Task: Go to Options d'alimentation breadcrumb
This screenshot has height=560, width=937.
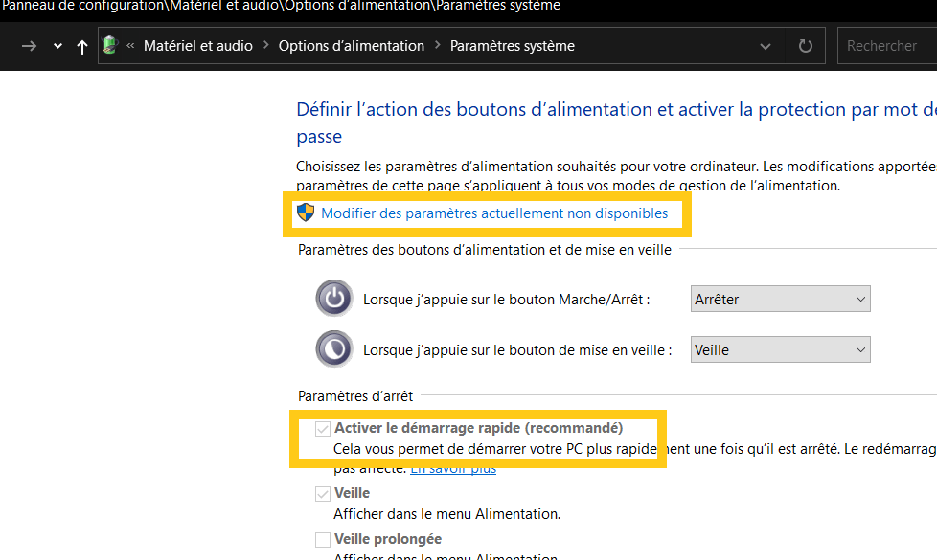Action: pos(351,46)
